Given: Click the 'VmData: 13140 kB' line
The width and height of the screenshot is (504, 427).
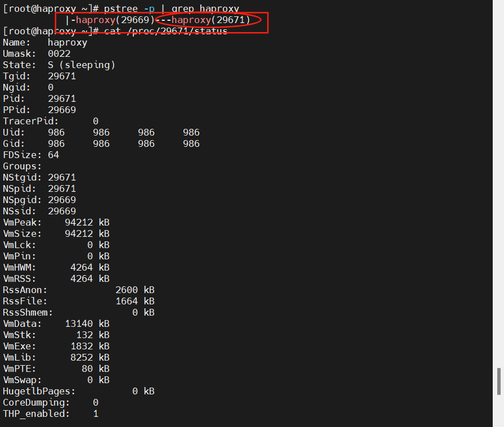Looking at the screenshot, I should 56,324.
